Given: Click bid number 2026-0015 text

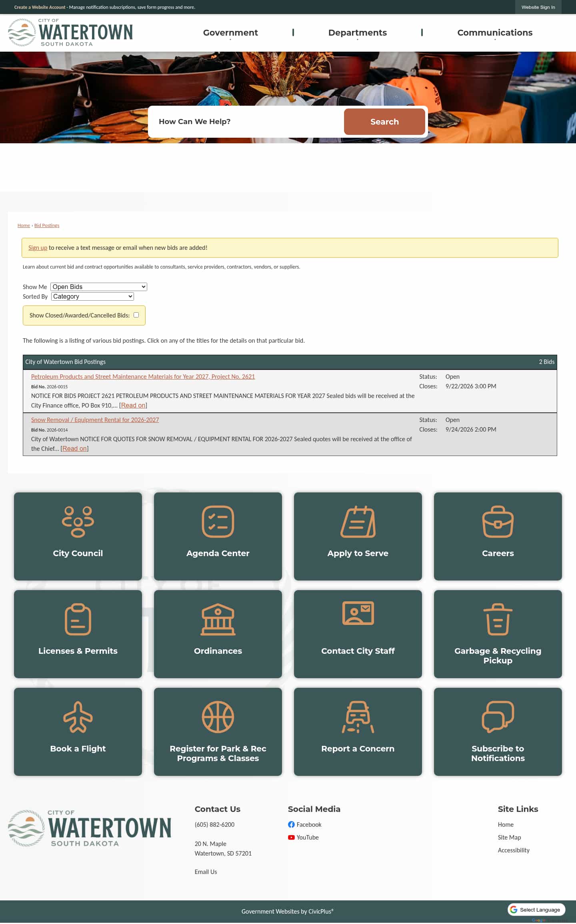Looking at the screenshot, I should [x=57, y=387].
